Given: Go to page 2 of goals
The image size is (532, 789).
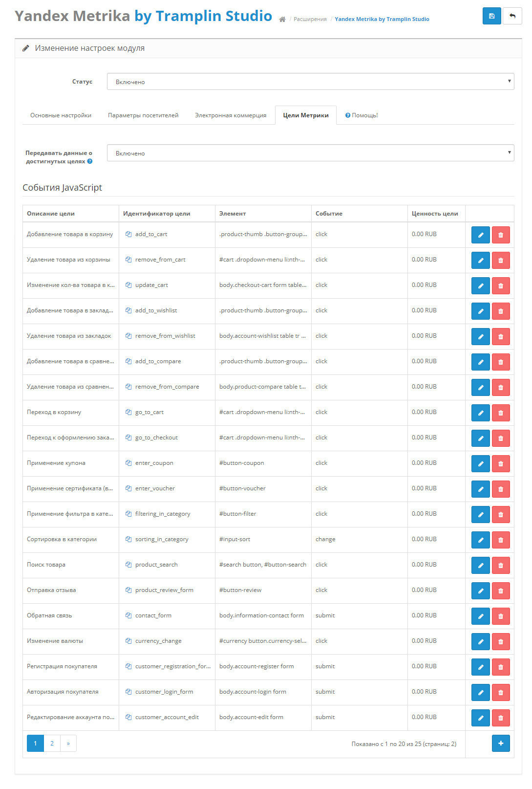Looking at the screenshot, I should [52, 744].
